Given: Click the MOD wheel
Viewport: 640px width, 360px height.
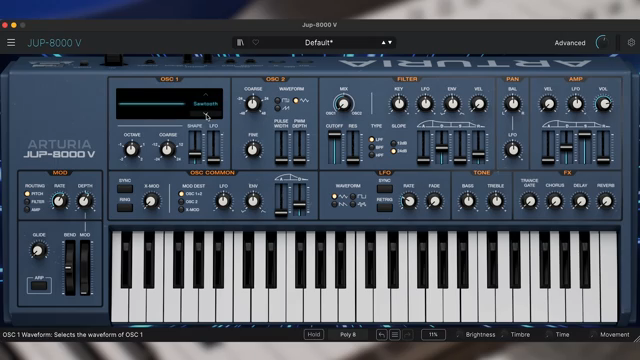Looking at the screenshot, I should pyautogui.click(x=85, y=268).
